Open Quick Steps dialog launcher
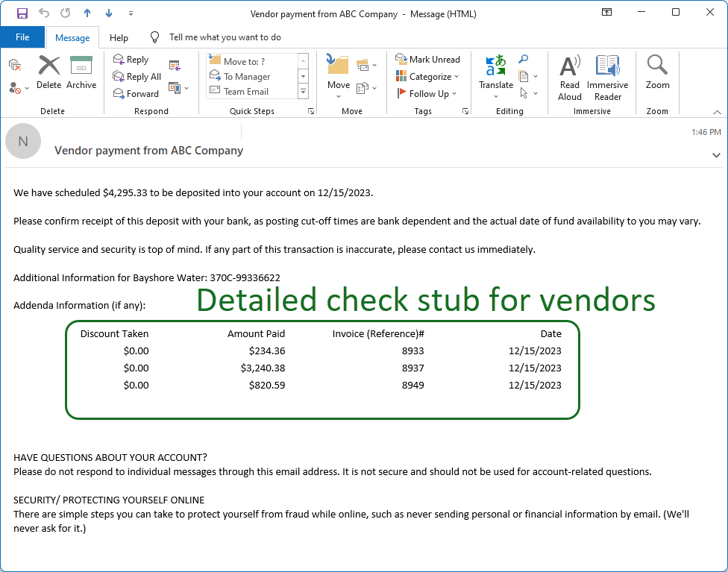 [311, 111]
